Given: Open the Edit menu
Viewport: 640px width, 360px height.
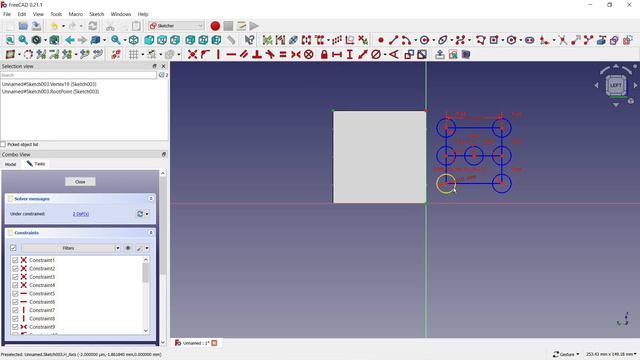Looking at the screenshot, I should [x=22, y=14].
